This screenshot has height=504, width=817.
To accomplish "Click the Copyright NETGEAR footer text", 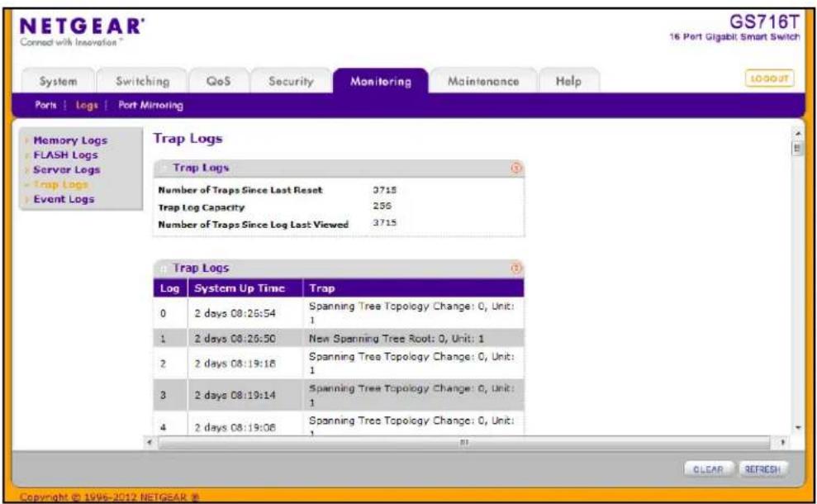I will tap(109, 497).
